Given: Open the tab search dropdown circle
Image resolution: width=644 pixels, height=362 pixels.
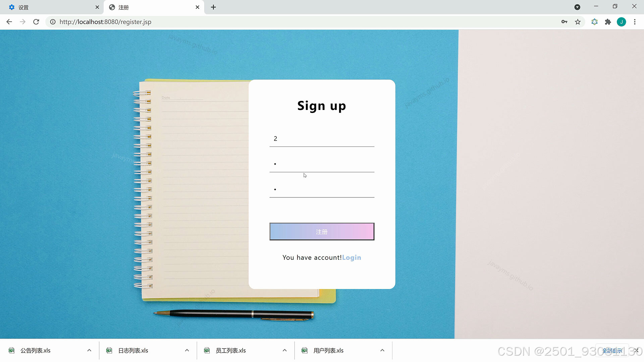Looking at the screenshot, I should (577, 7).
